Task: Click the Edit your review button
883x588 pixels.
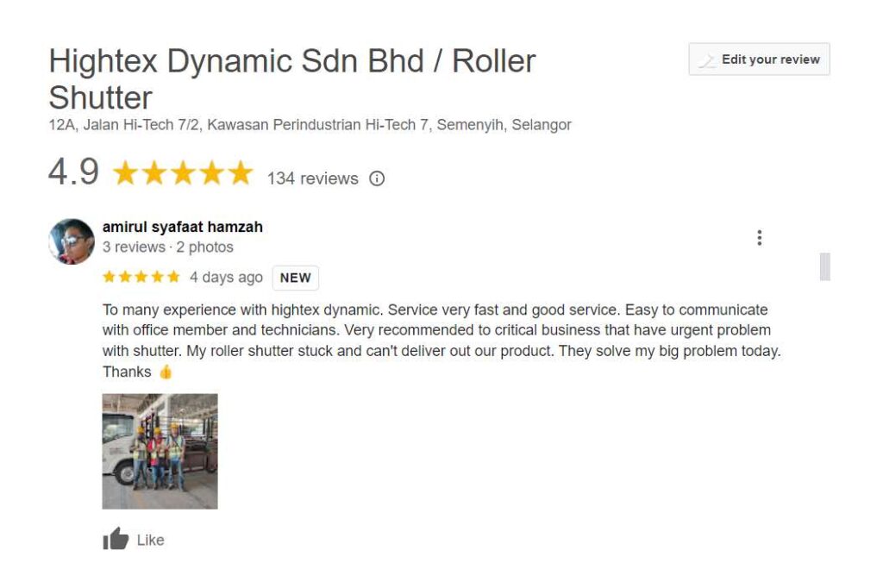Action: tap(759, 59)
